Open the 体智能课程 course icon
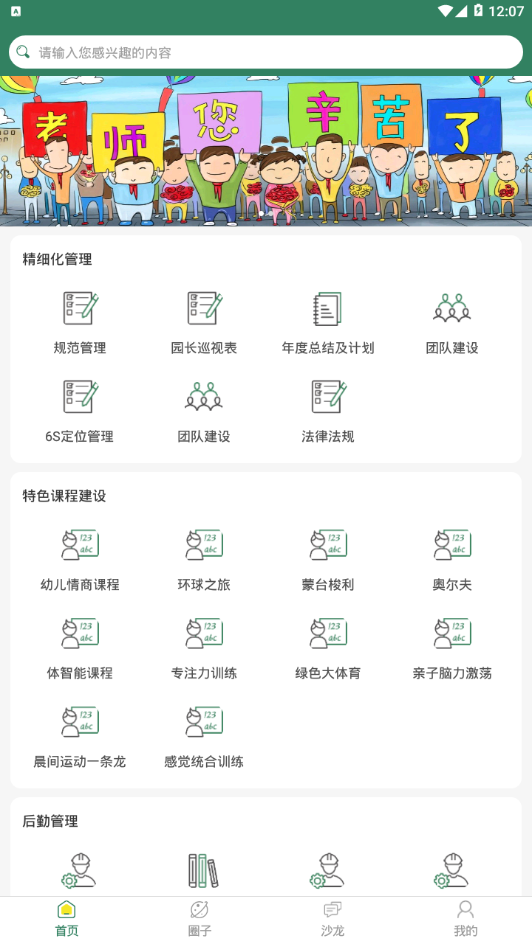532x944 pixels. [80, 633]
